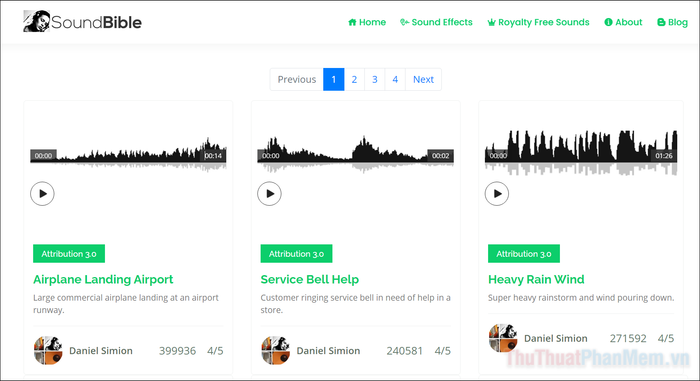Screen dimensions: 700x381
Task: Open Royalty Free Sounds page
Action: 538,22
